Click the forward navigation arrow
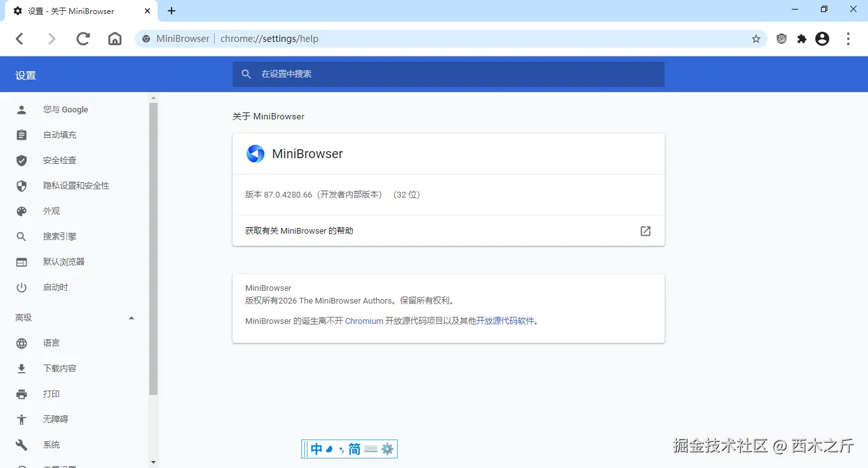868x468 pixels. tap(51, 39)
